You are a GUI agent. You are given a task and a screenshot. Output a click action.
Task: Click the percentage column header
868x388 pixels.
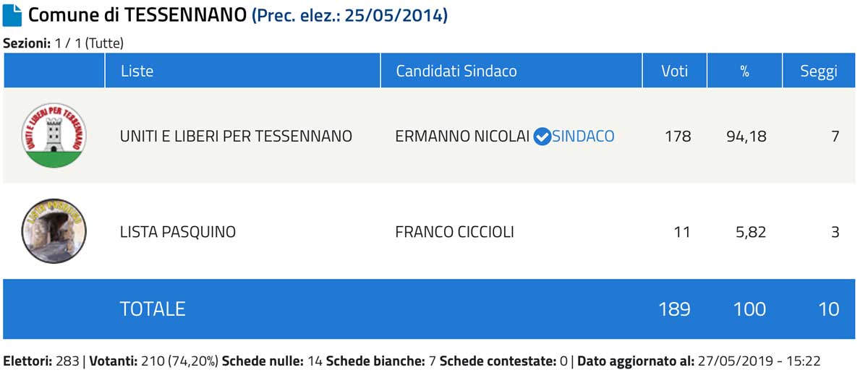pyautogui.click(x=744, y=71)
